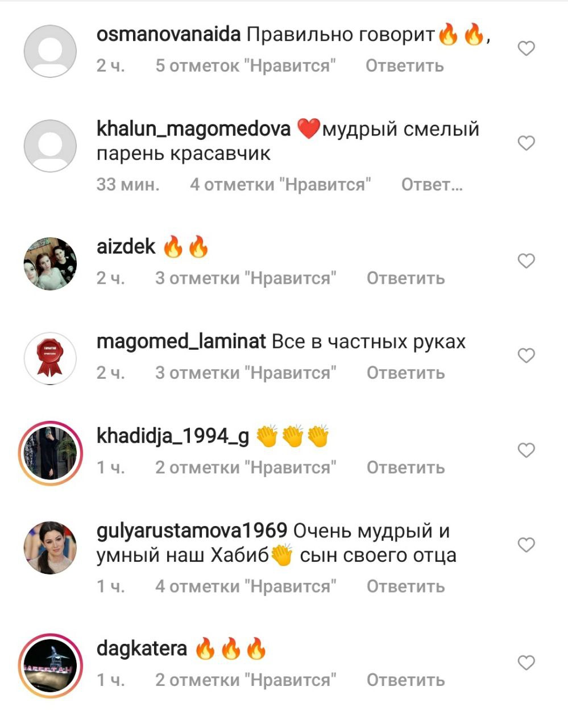Open osmanovanaida's default profile avatar
568x728 pixels.
click(50, 51)
